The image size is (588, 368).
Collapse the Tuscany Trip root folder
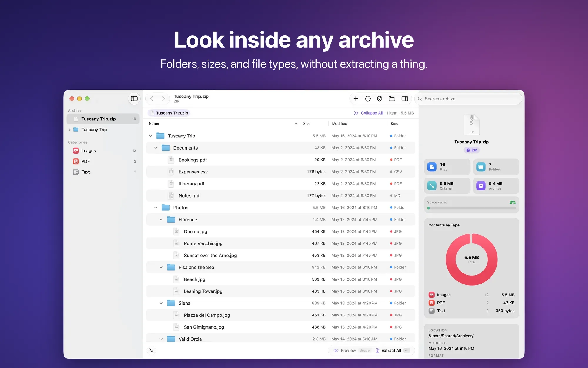[151, 136]
